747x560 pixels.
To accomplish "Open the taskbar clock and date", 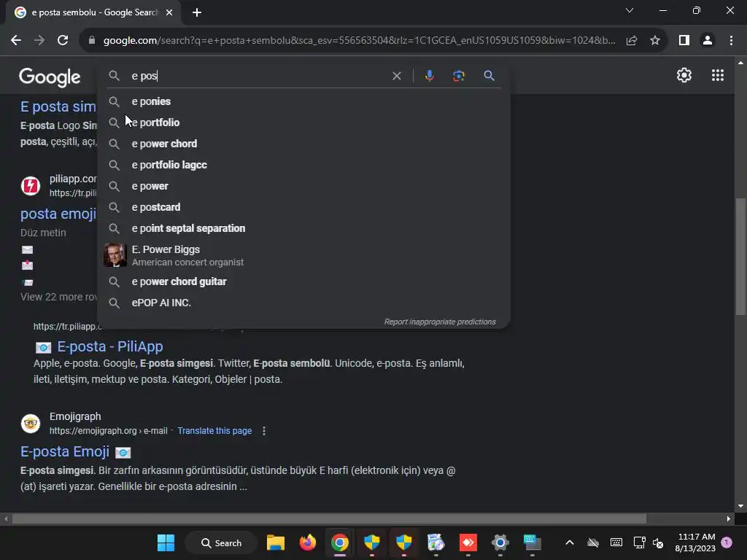I will coord(695,542).
